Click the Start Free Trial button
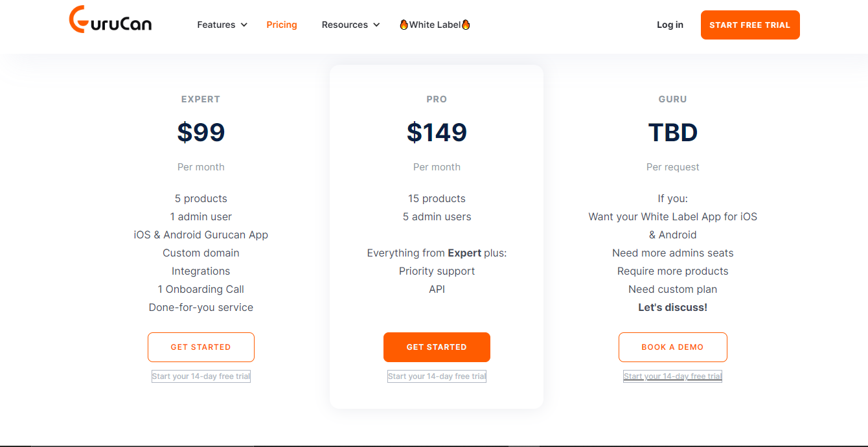 [x=750, y=25]
